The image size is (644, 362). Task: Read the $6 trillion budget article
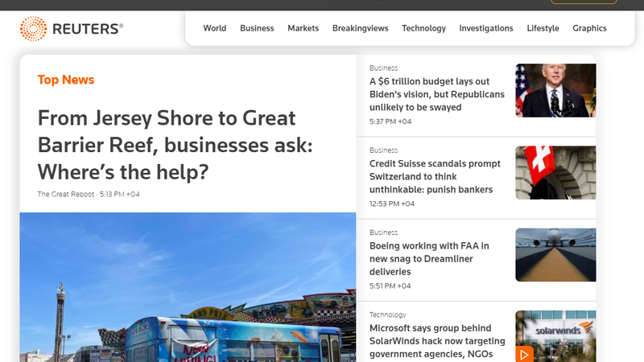(x=437, y=94)
